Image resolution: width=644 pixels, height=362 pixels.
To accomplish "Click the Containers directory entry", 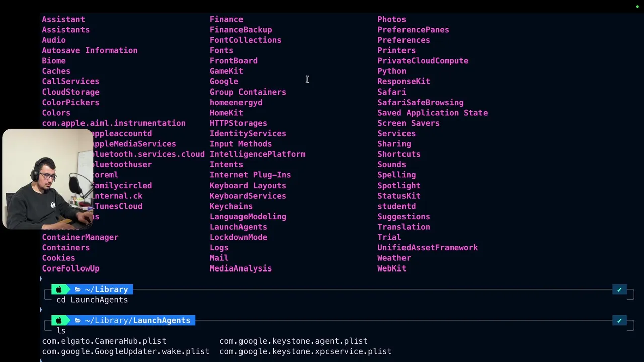I will [66, 248].
